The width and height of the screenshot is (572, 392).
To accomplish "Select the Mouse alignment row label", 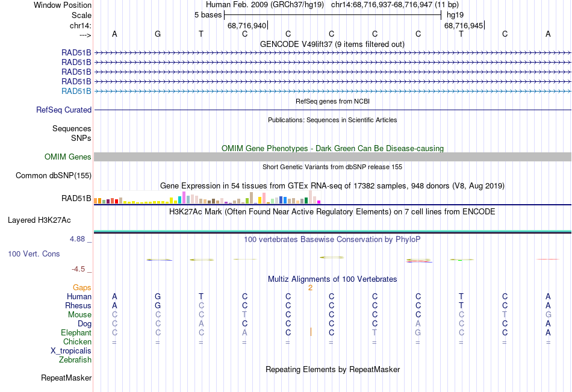I will pos(79,314).
